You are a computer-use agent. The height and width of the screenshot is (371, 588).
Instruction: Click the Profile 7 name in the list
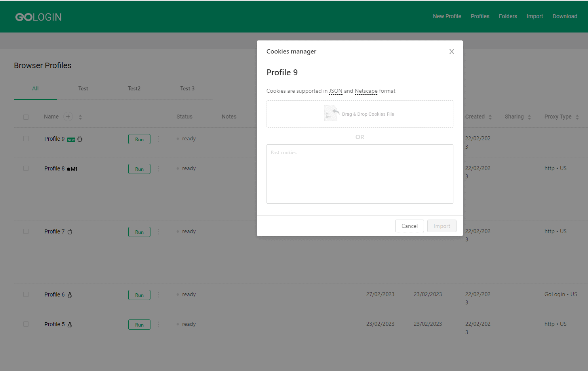click(x=54, y=231)
